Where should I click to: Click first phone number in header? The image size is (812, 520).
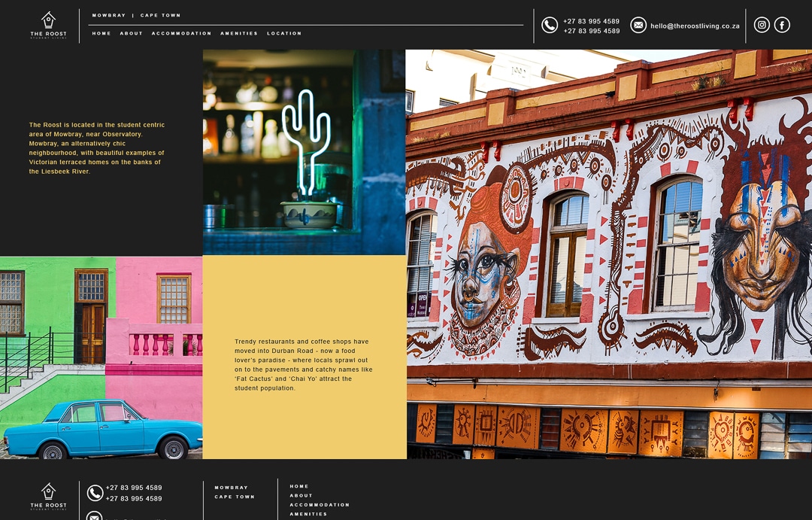[x=591, y=21]
